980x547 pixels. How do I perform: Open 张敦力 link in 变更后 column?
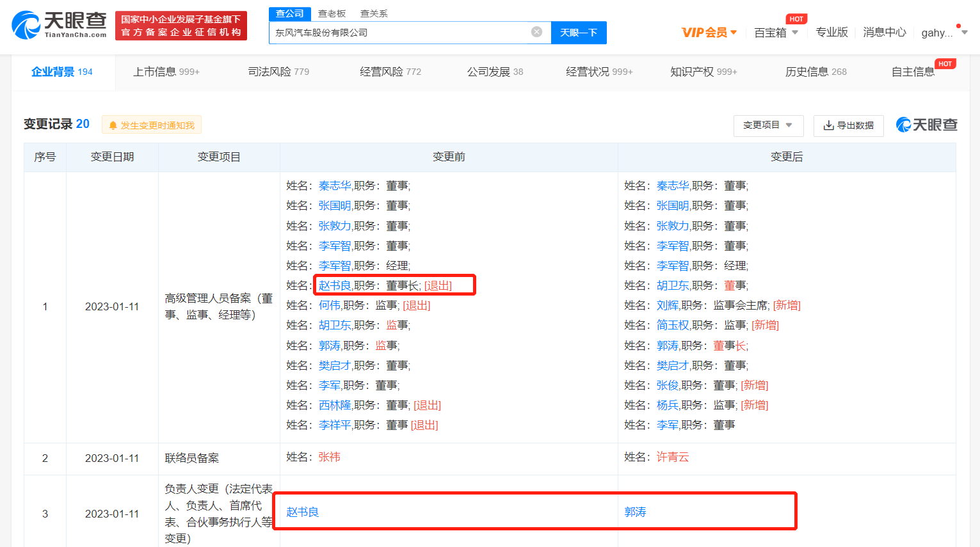tap(673, 226)
